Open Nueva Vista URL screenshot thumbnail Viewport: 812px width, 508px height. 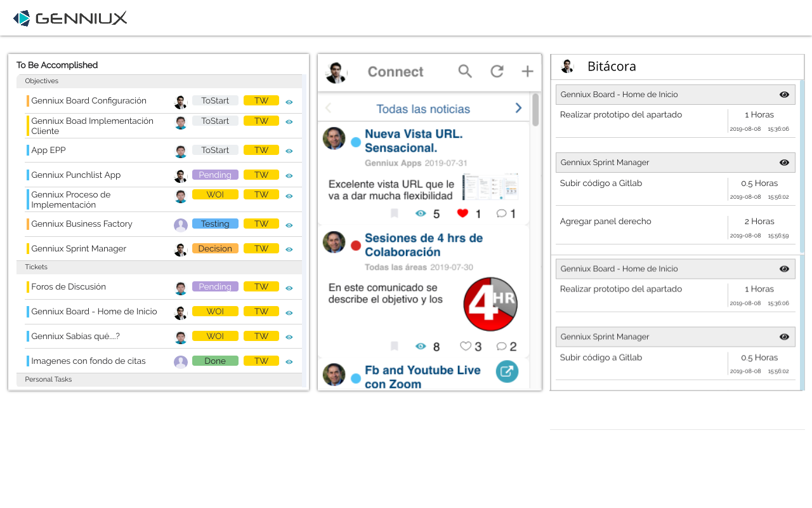pos(490,187)
